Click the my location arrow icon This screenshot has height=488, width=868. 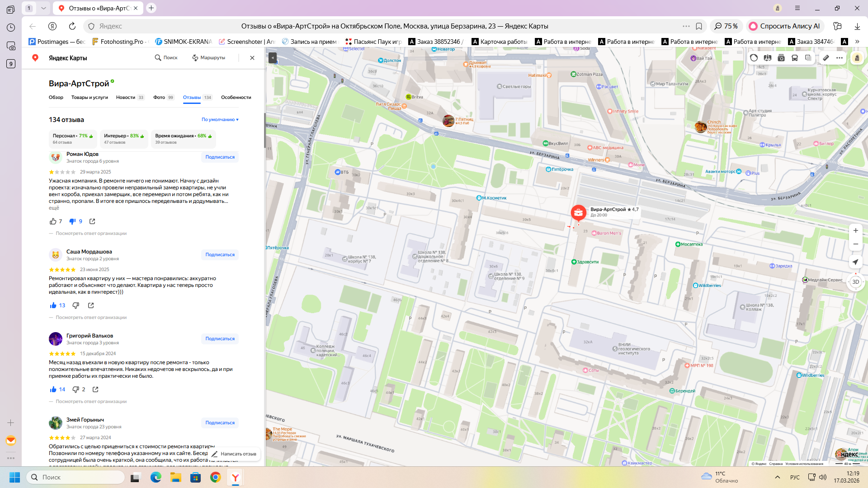coord(855,262)
